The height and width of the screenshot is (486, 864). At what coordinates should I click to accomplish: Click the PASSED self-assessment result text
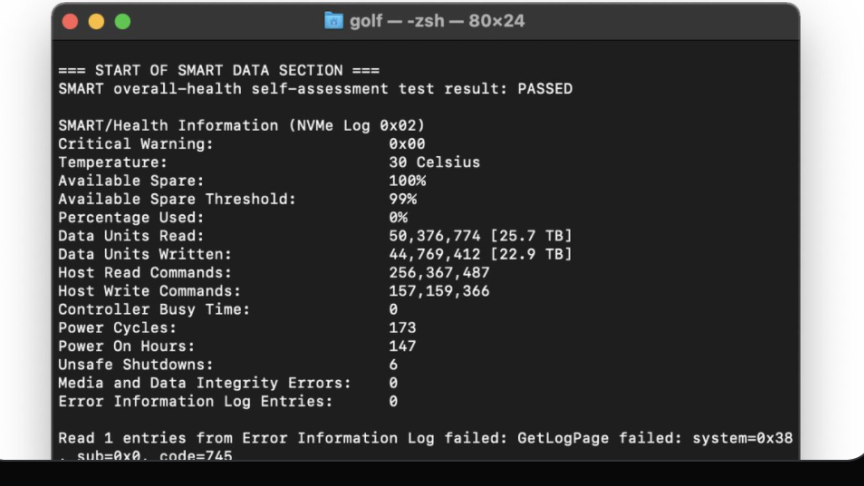click(x=545, y=89)
